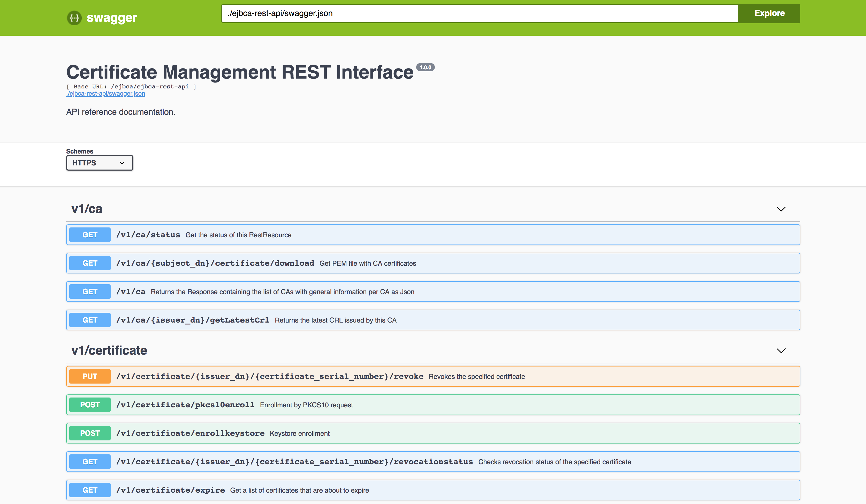Screen dimensions: 866x504
Task: Click the swagger wordmark text
Action: pos(112,18)
